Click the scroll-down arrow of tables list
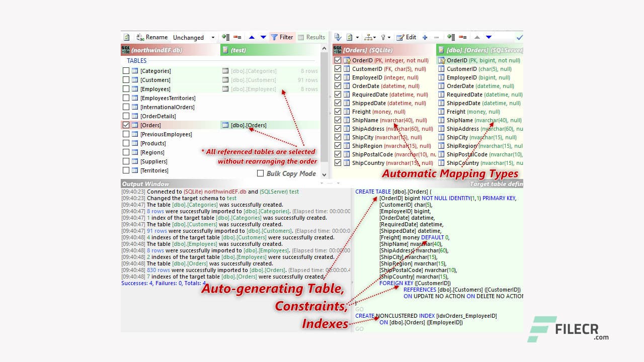This screenshot has height=362, width=644. point(324,175)
